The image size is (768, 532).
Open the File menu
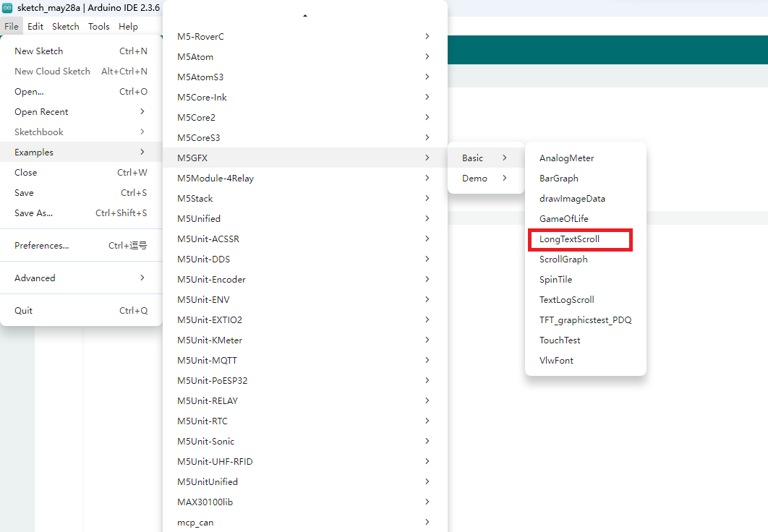pos(12,27)
